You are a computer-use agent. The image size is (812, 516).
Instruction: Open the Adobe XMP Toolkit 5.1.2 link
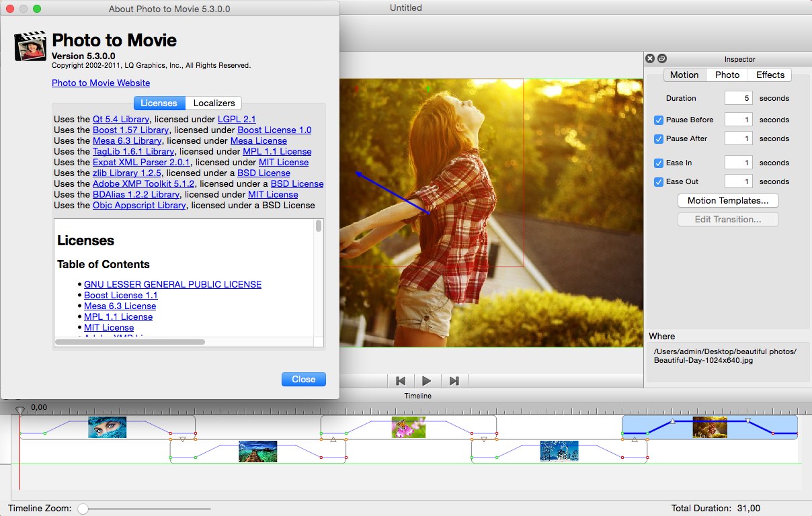tap(144, 183)
